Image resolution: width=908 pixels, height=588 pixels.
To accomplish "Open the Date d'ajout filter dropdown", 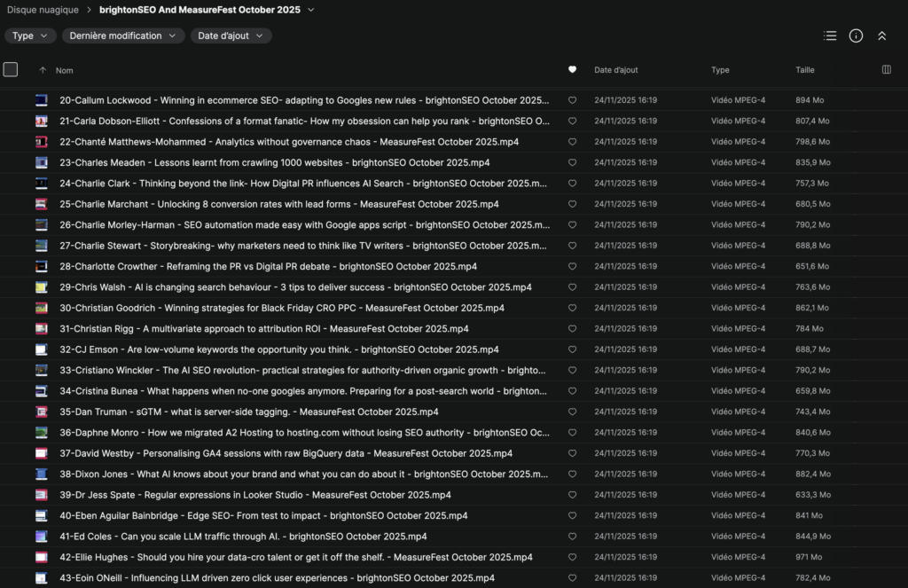I will 231,36.
